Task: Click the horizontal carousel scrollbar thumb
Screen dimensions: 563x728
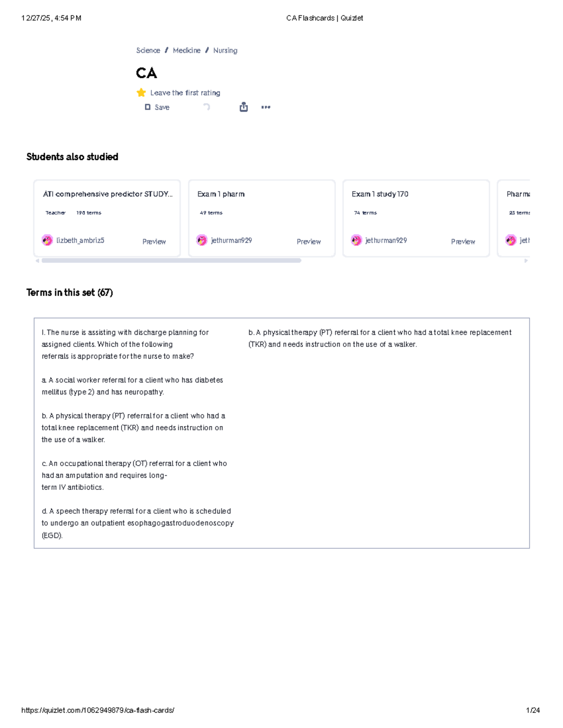Action: tap(171, 261)
